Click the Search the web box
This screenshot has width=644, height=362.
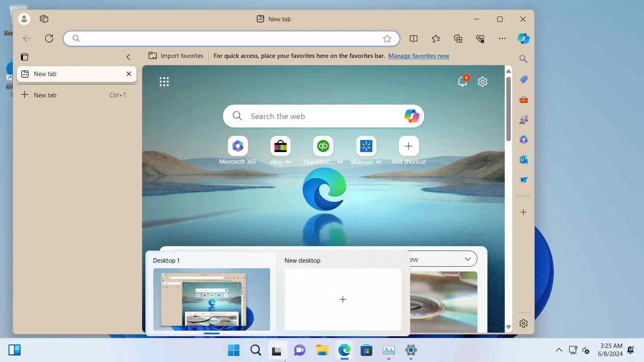point(323,116)
